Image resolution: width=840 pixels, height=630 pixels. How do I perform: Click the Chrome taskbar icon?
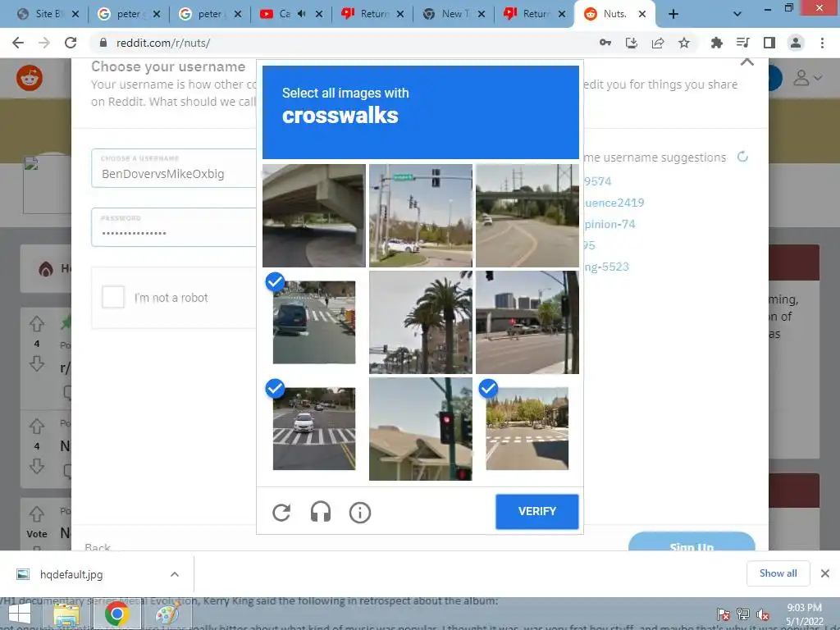[117, 614]
